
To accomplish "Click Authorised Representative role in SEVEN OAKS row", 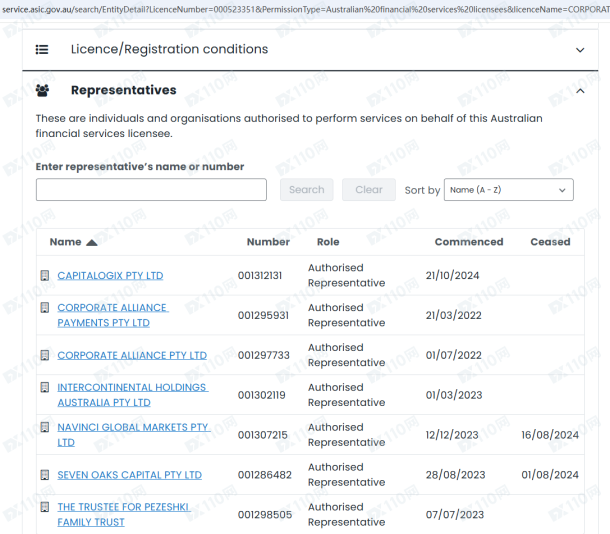I will [x=346, y=474].
